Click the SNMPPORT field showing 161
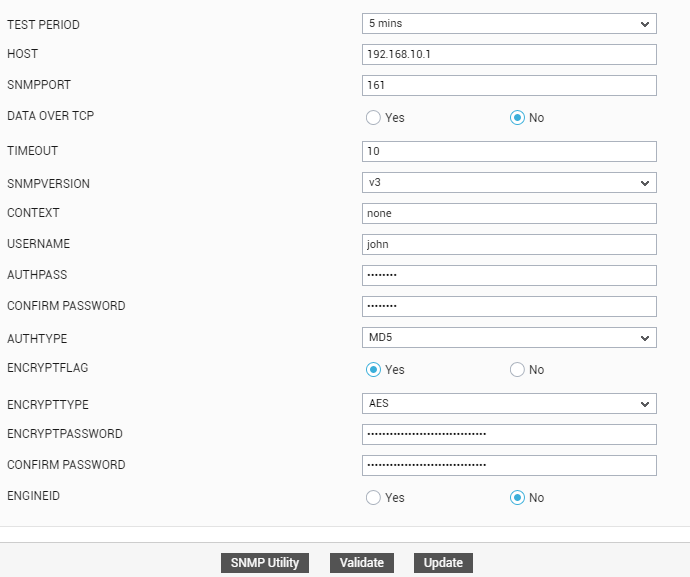This screenshot has height=577, width=690. tap(509, 85)
